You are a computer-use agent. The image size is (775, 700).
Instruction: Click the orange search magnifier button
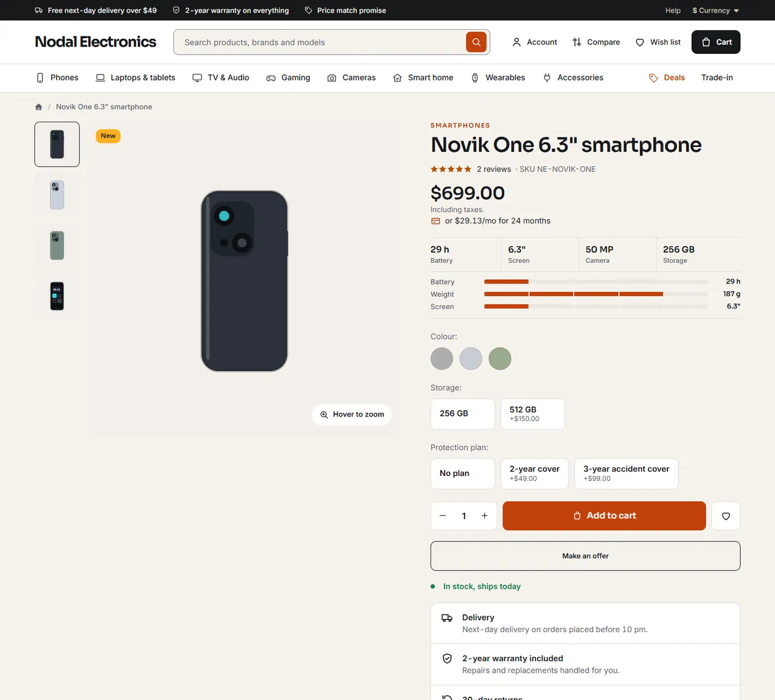coord(477,42)
